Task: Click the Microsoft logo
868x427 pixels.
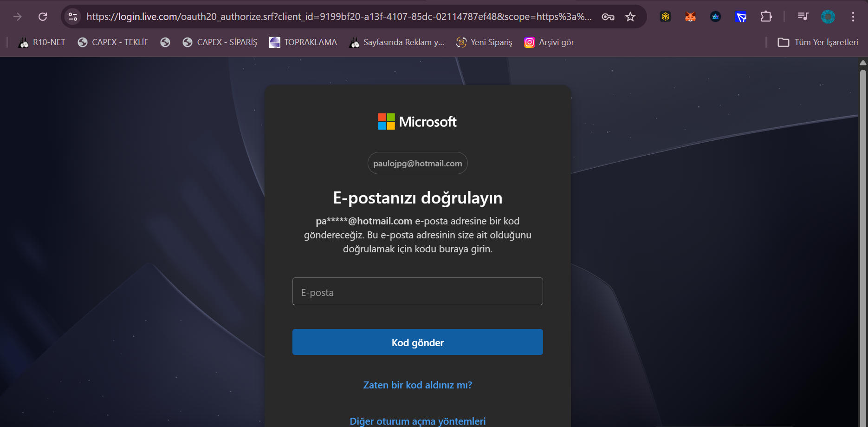Action: 418,122
